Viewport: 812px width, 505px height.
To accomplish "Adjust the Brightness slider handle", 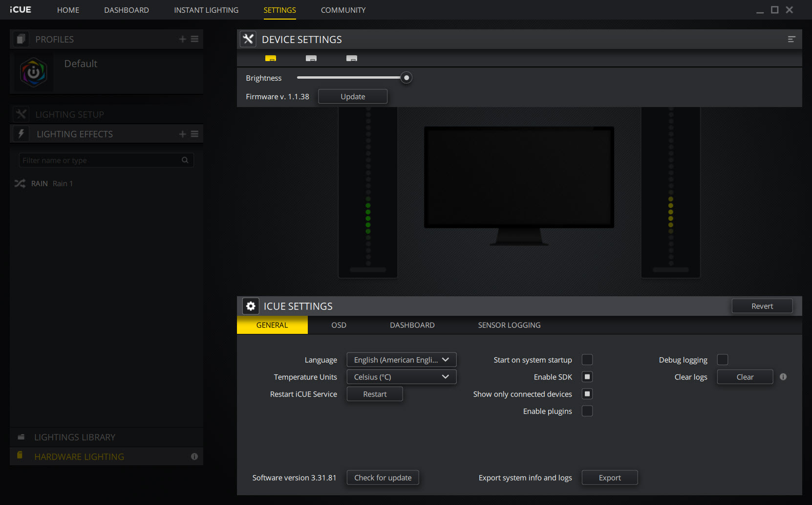I will pyautogui.click(x=406, y=78).
